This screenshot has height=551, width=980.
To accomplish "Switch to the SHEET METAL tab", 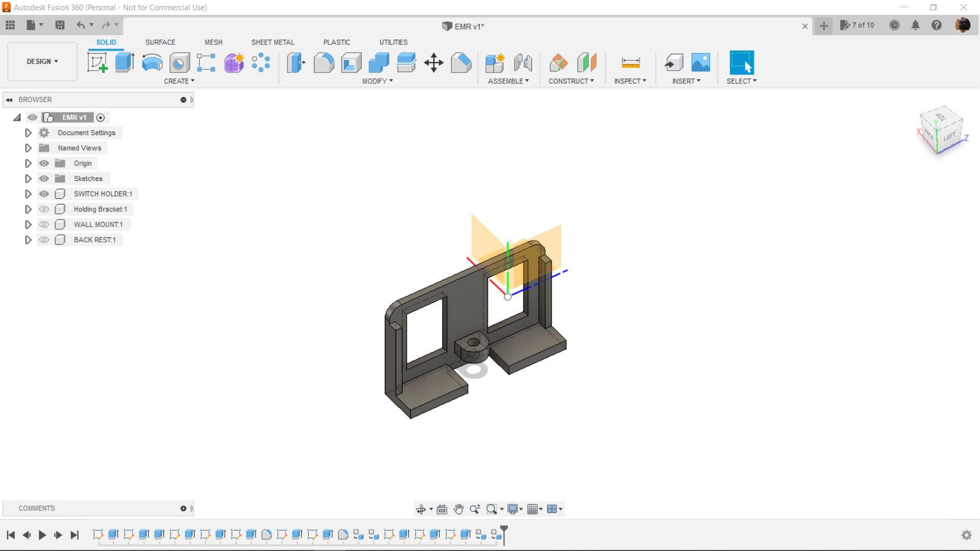I will click(x=273, y=42).
